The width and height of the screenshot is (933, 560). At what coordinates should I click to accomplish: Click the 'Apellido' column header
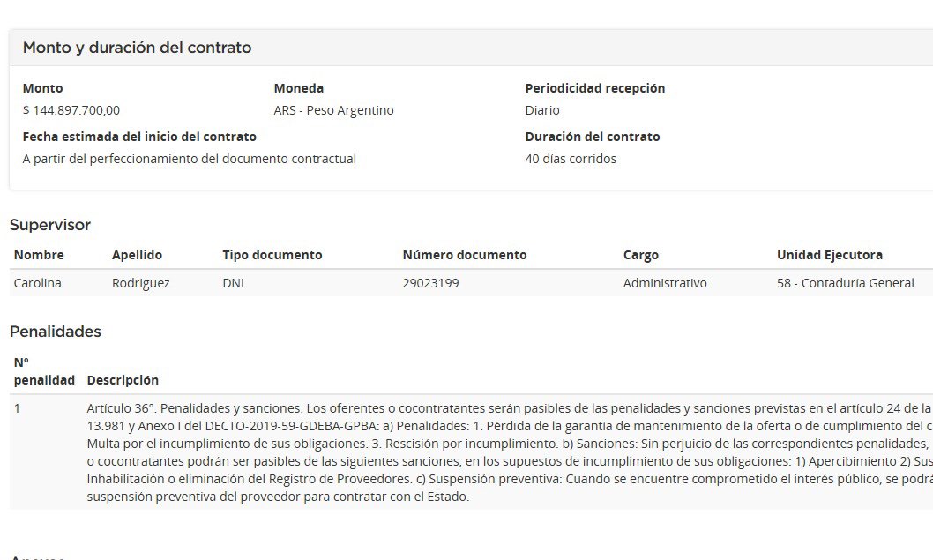(x=137, y=255)
